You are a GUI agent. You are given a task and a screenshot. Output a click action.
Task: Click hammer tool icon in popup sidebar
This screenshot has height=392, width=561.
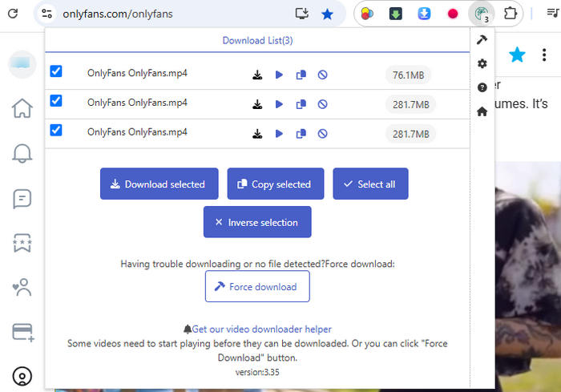482,40
